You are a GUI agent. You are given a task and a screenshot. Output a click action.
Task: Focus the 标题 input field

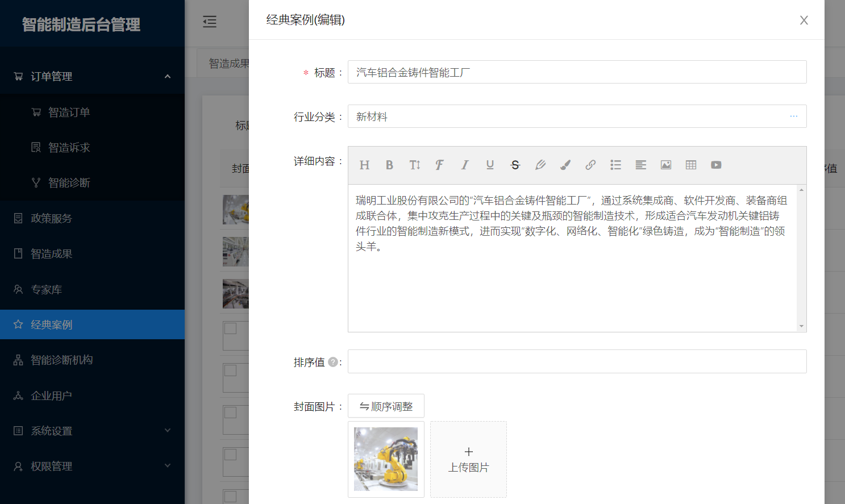tap(577, 72)
